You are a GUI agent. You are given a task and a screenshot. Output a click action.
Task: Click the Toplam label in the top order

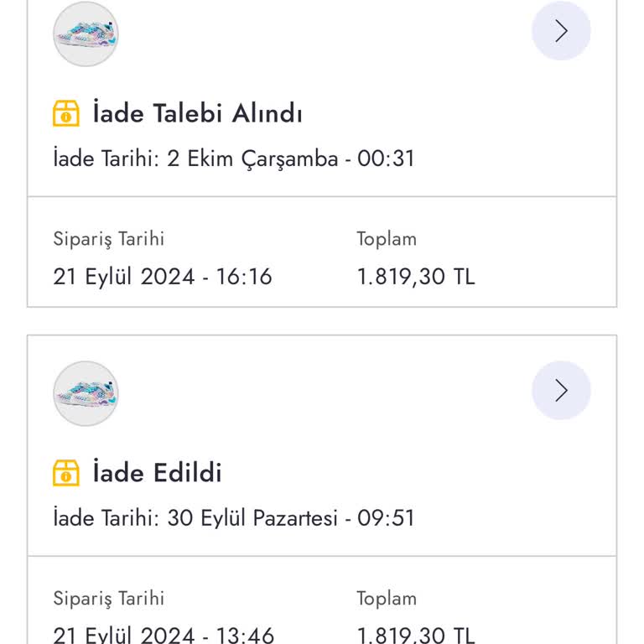[x=387, y=239]
